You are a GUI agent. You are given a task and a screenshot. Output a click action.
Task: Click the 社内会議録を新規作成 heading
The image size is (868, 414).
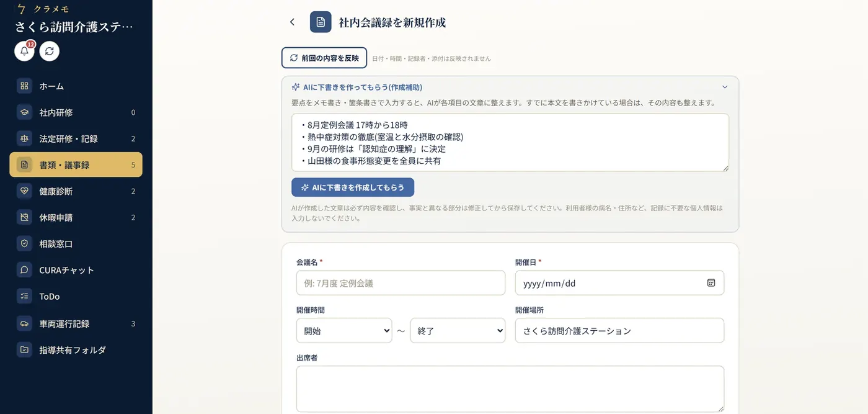click(392, 22)
